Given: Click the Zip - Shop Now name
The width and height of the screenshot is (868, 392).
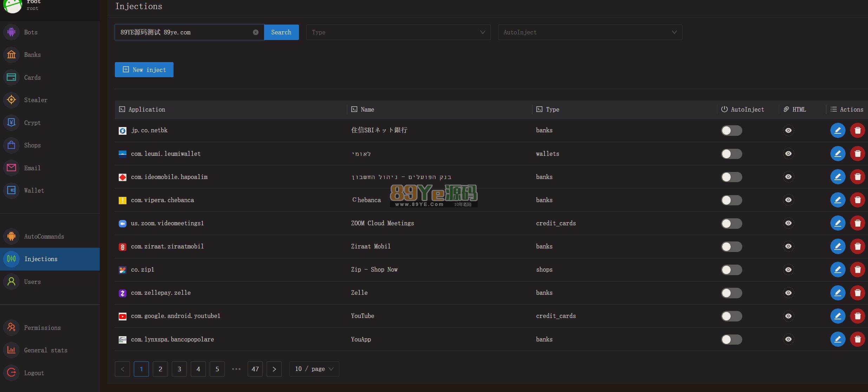Looking at the screenshot, I should (x=374, y=270).
